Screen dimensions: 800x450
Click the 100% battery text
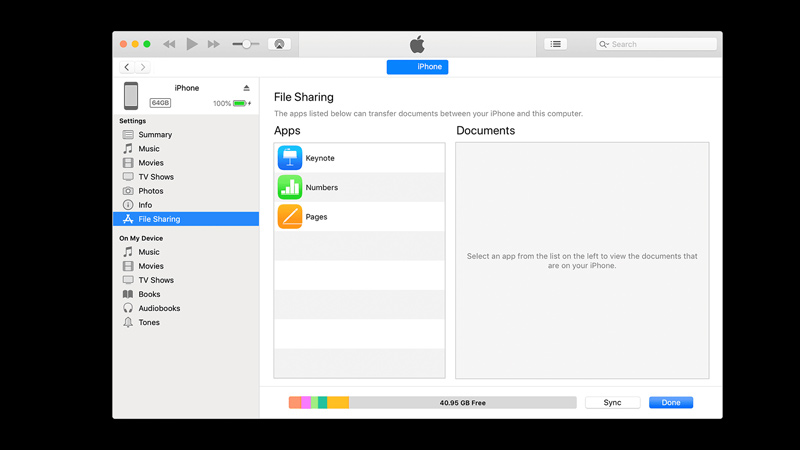(x=222, y=104)
